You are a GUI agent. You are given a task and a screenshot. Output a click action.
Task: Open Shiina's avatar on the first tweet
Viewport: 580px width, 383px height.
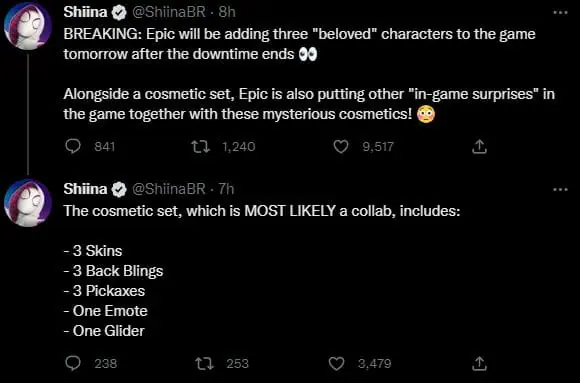[28, 26]
